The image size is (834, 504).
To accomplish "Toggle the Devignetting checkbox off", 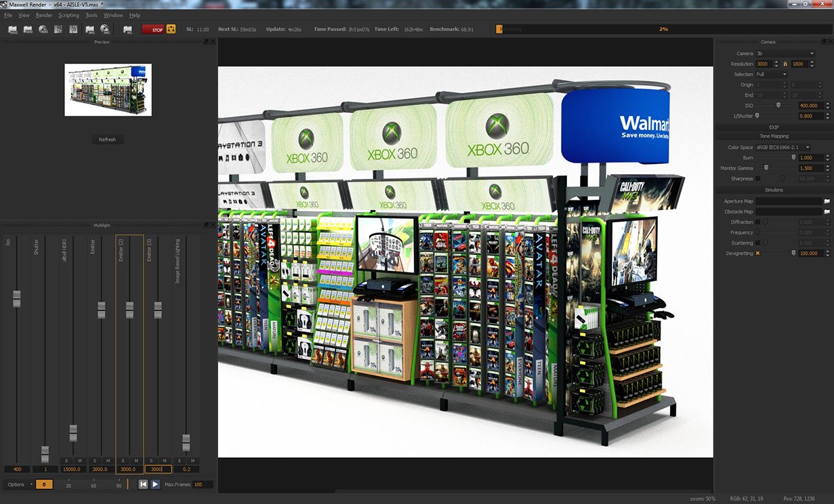I will [757, 253].
